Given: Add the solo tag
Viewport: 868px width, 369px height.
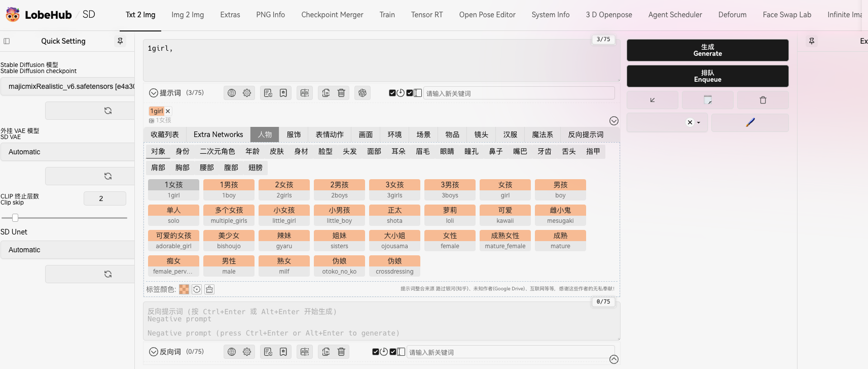Looking at the screenshot, I should (173, 215).
